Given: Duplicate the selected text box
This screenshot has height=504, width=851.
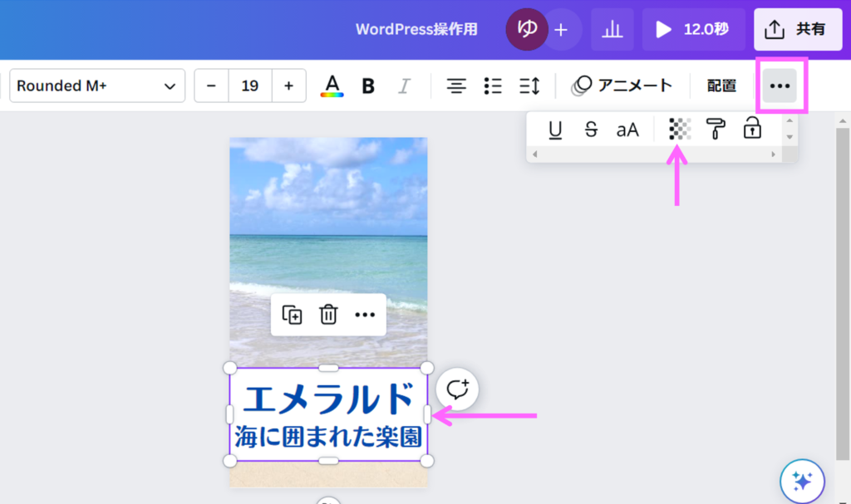Looking at the screenshot, I should [x=292, y=315].
